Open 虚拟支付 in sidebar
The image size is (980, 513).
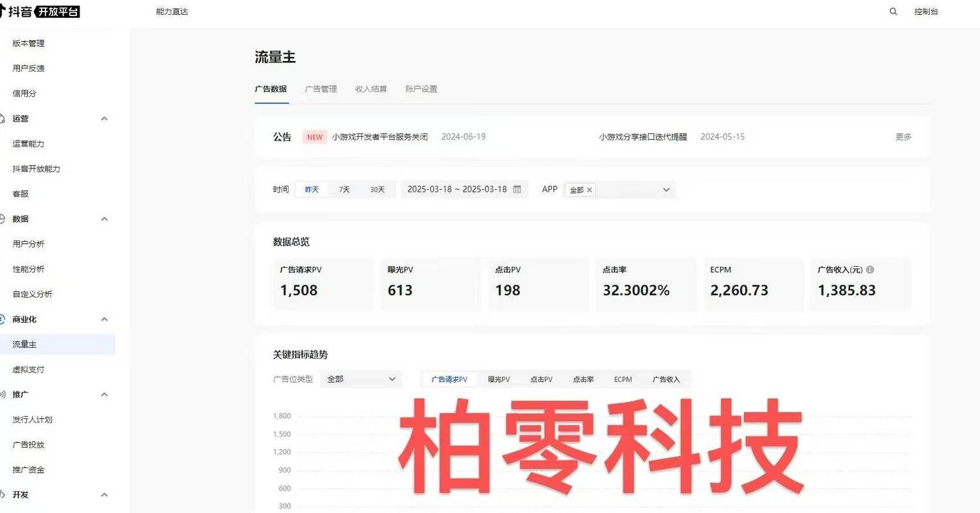29,369
